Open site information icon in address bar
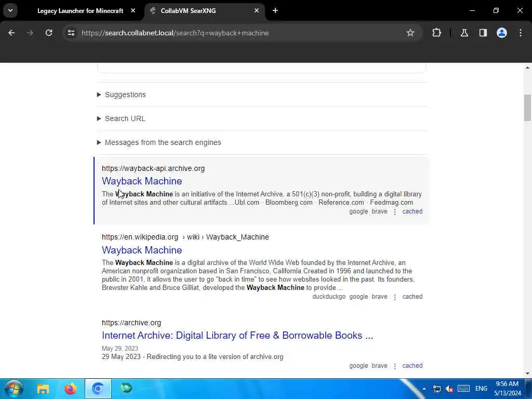The height and width of the screenshot is (399, 532). pyautogui.click(x=71, y=33)
